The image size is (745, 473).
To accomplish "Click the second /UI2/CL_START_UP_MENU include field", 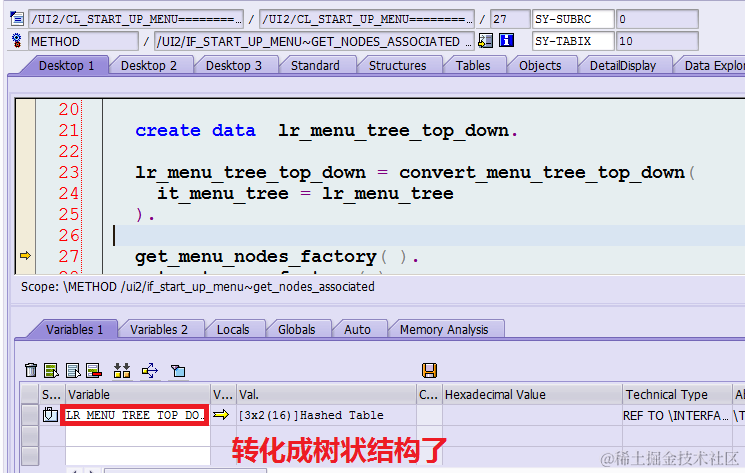I will 367,19.
